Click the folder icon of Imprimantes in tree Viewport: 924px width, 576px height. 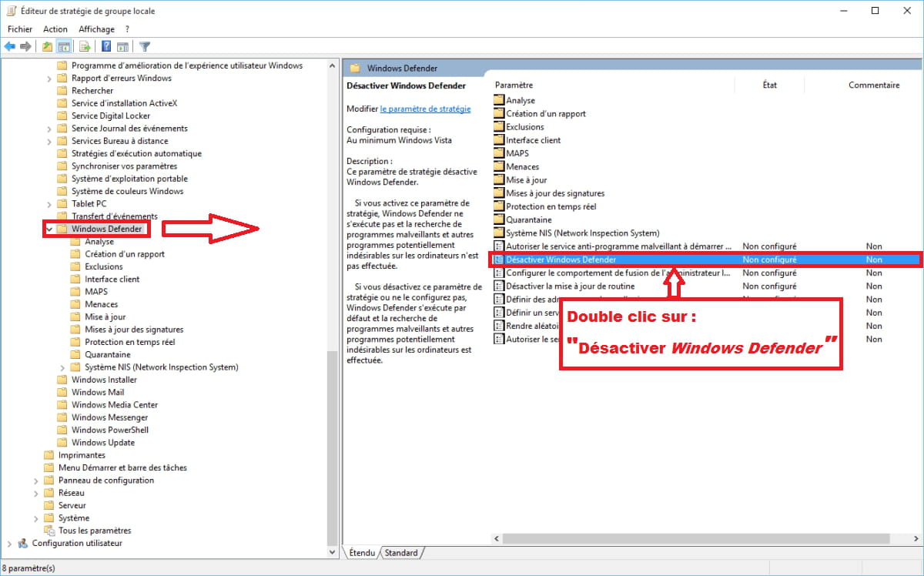coord(49,455)
